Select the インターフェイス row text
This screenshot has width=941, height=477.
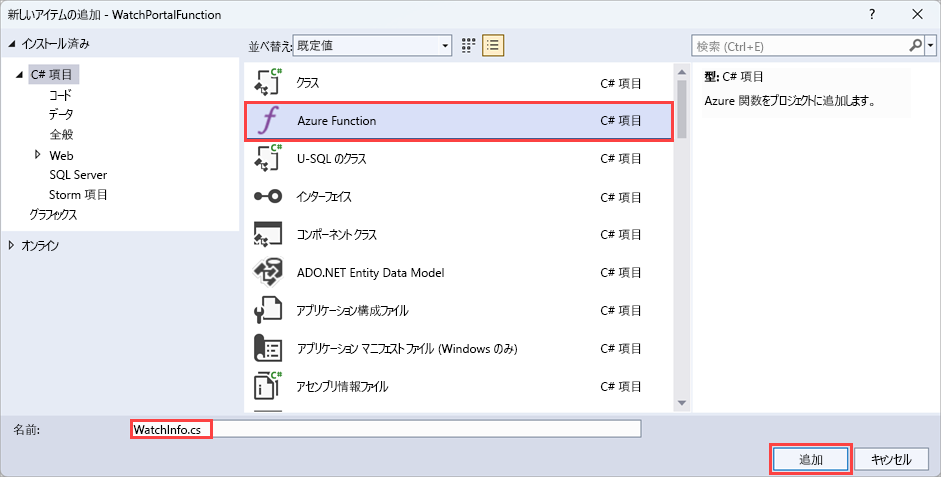(x=324, y=196)
